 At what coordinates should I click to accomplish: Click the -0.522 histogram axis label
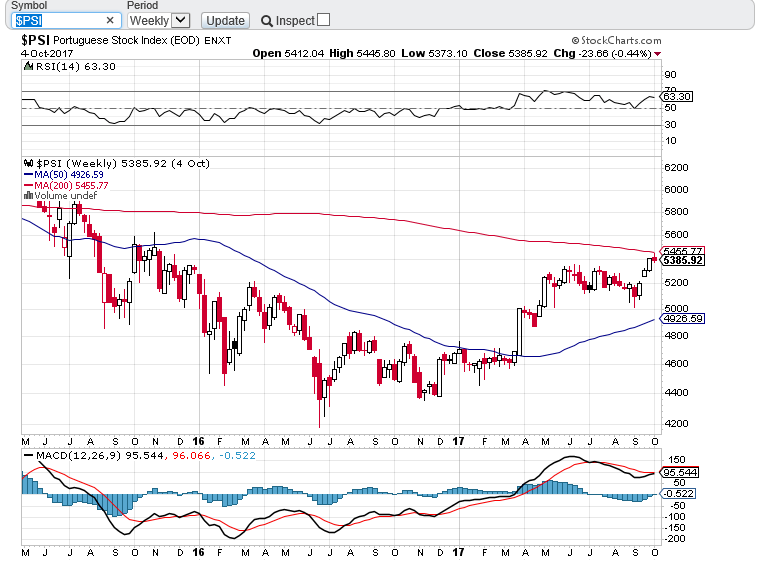678,493
